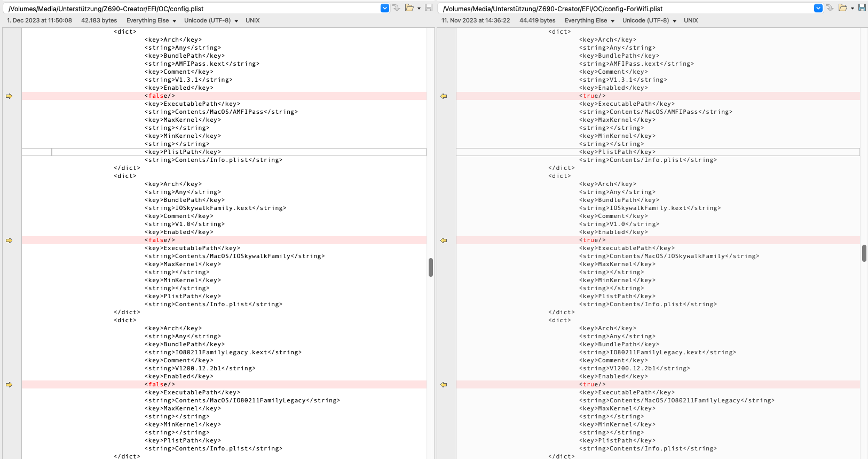Click the date 11. Nov 2023 at 14:36:22

coord(476,20)
